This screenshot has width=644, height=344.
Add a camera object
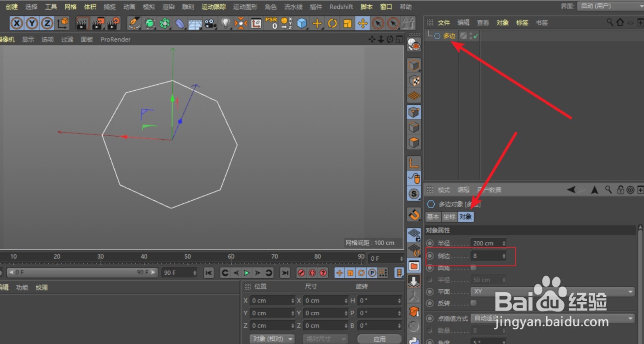point(210,23)
